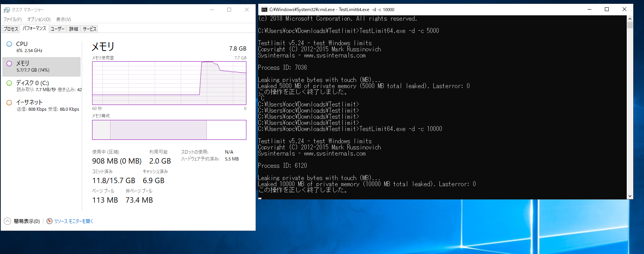The height and width of the screenshot is (254, 644).
Task: Click the 7.8 GB total memory value
Action: point(238,49)
